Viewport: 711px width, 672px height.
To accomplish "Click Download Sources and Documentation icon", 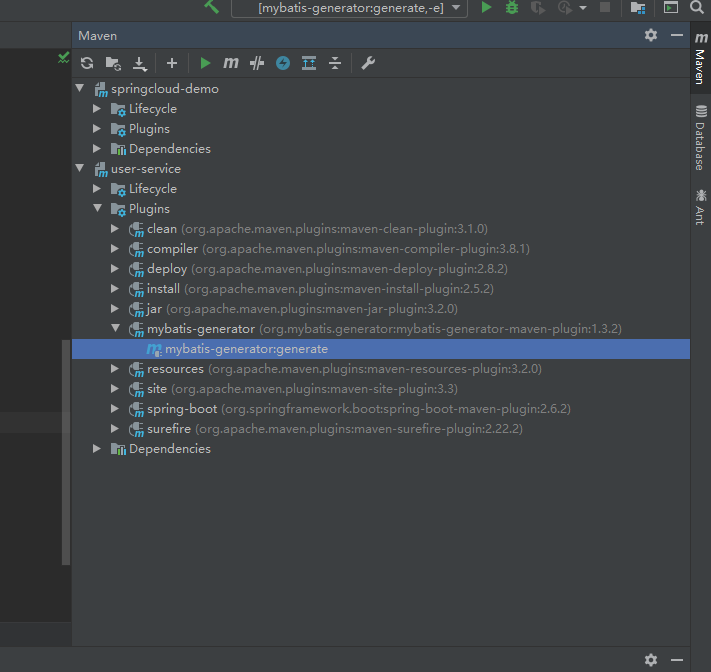I will [x=140, y=63].
